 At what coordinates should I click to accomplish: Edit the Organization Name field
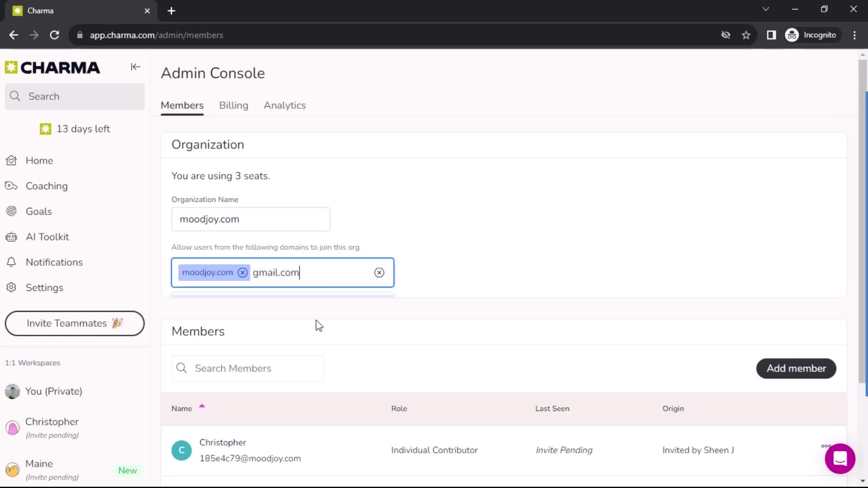tap(251, 219)
